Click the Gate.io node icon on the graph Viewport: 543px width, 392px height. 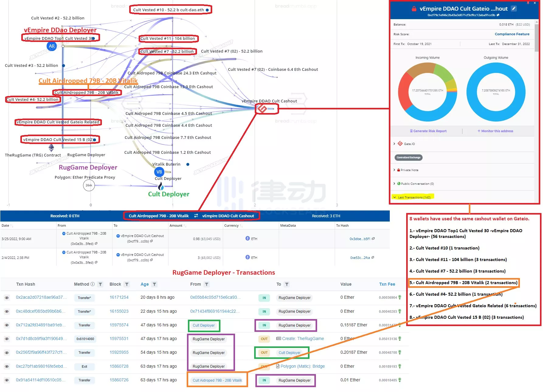point(262,108)
